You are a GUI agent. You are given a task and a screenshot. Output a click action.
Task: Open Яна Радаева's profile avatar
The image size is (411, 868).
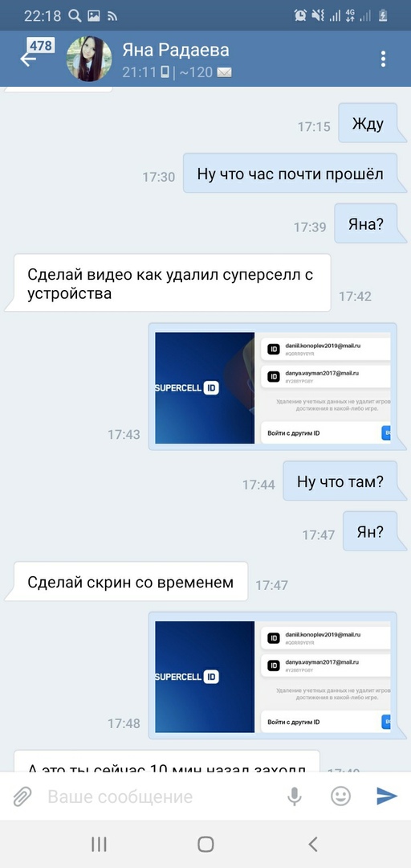tap(89, 59)
